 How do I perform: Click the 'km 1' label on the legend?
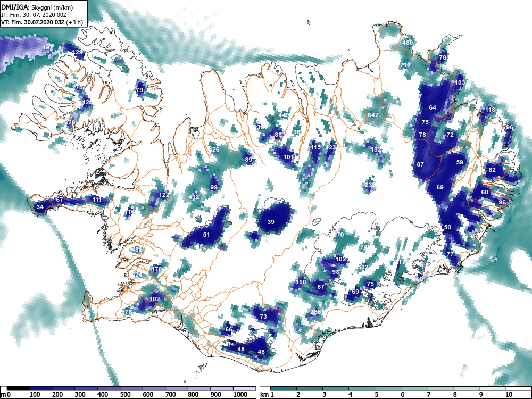coord(267,395)
